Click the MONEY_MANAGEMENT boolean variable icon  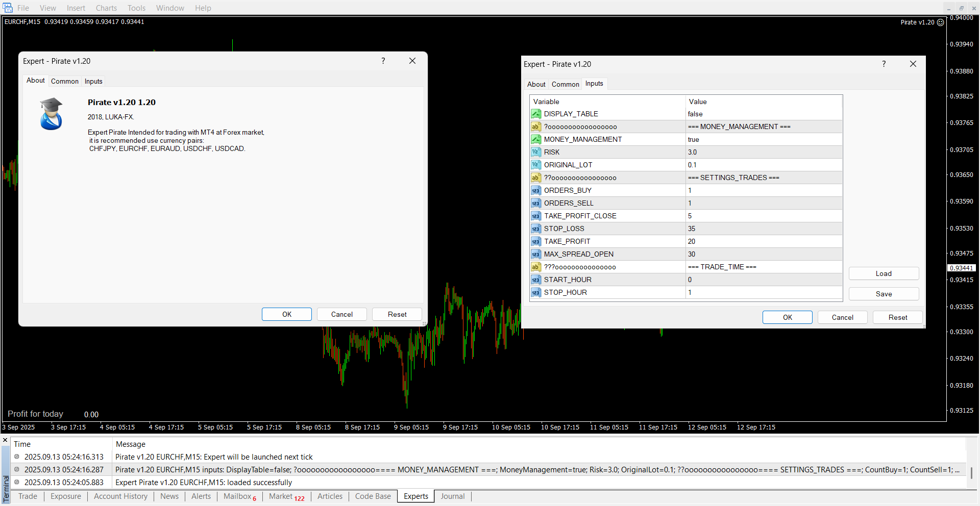click(535, 139)
